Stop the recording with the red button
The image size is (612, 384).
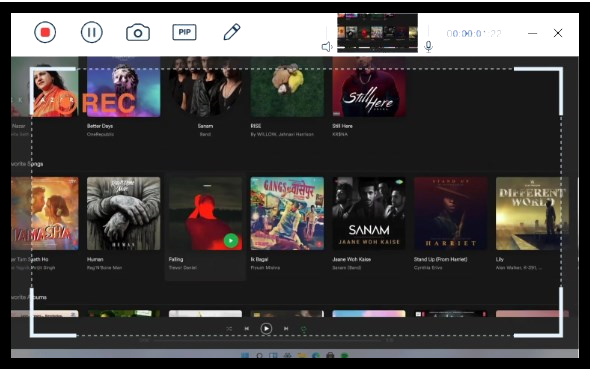tap(45, 32)
